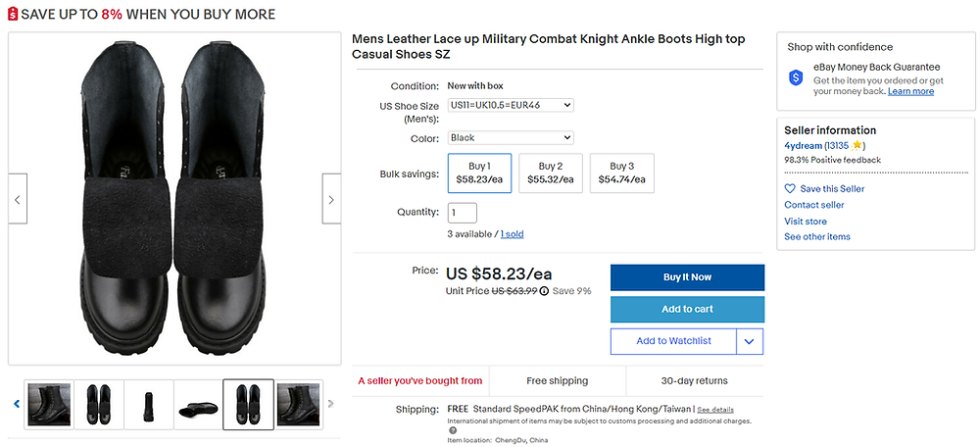Screen dimensions: 980x447
Task: Click the previous image arrow on main photo
Action: tap(18, 200)
